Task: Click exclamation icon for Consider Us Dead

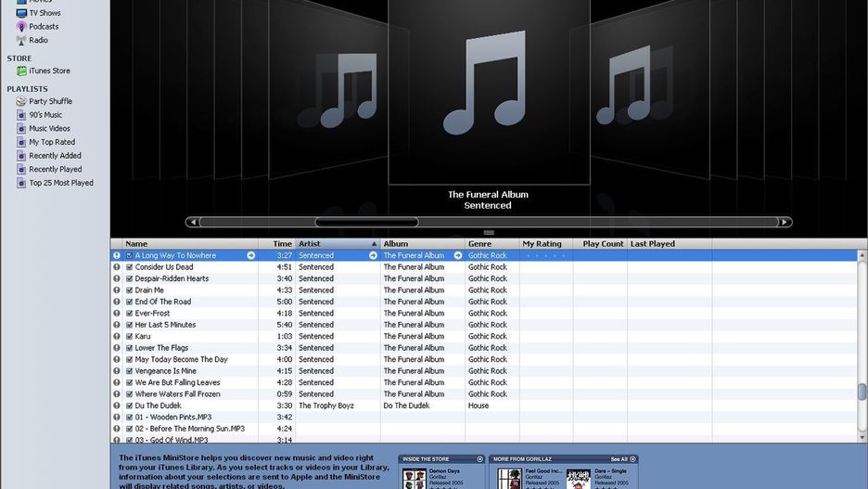Action: point(117,267)
